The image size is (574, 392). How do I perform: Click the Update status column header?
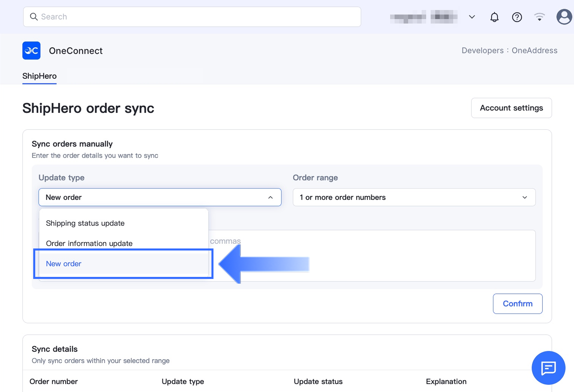(x=318, y=382)
